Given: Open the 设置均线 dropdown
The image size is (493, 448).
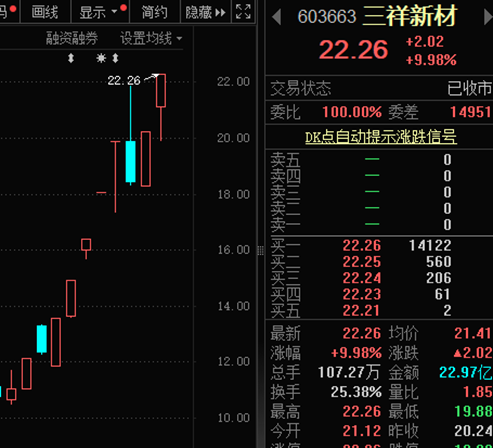Looking at the screenshot, I should point(151,38).
